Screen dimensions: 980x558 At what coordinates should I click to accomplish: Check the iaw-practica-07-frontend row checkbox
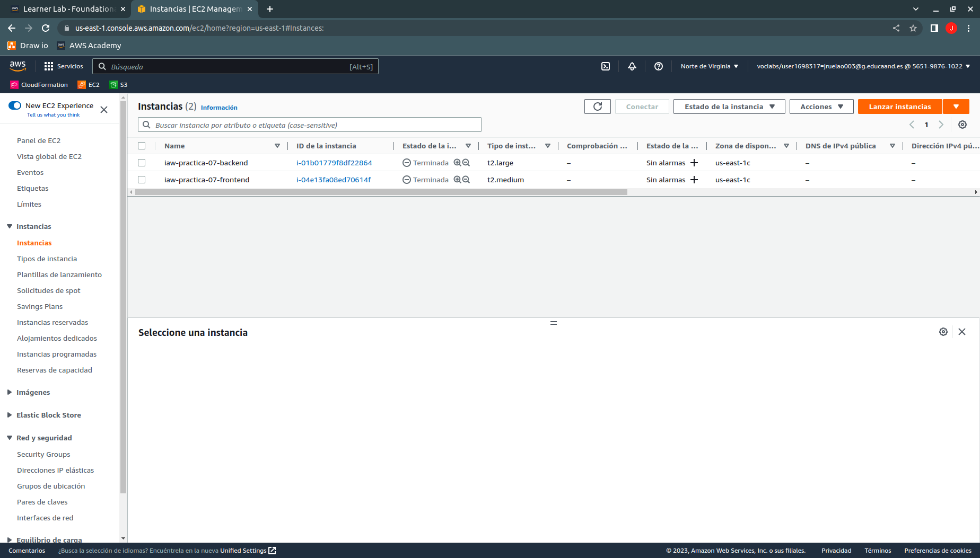coord(142,180)
